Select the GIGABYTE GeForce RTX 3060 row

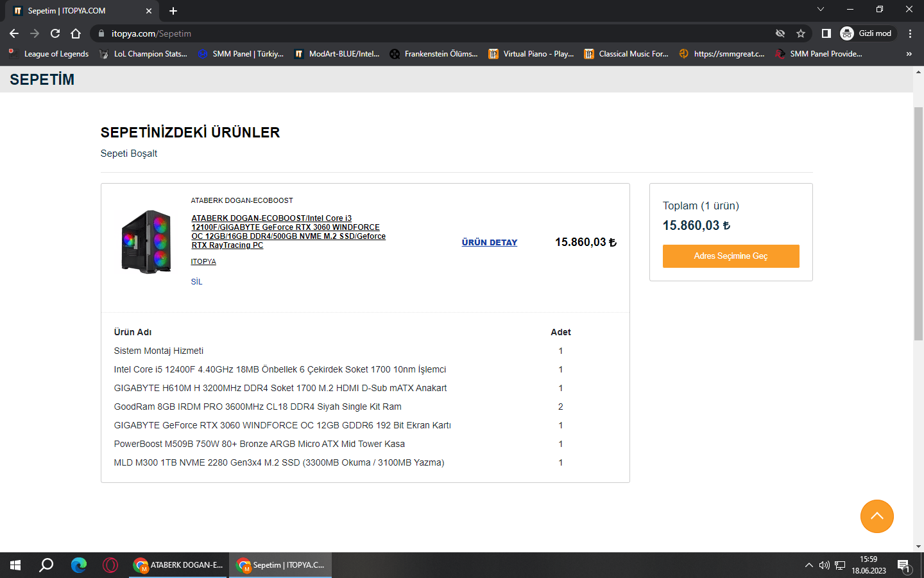pyautogui.click(x=282, y=425)
